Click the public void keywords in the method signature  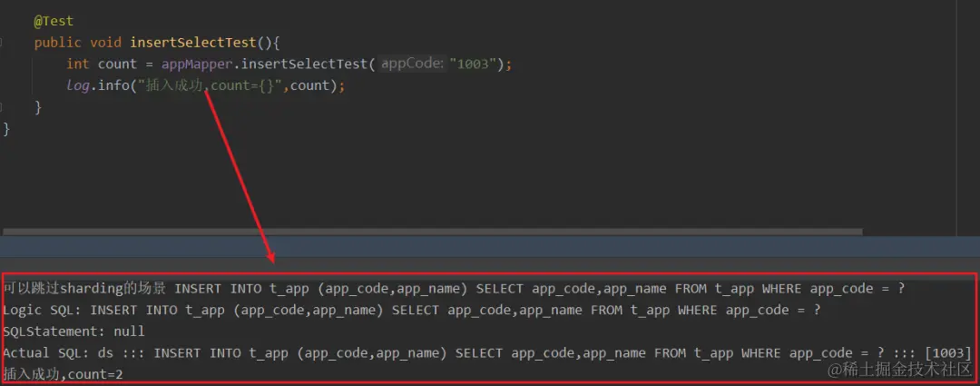(x=77, y=43)
